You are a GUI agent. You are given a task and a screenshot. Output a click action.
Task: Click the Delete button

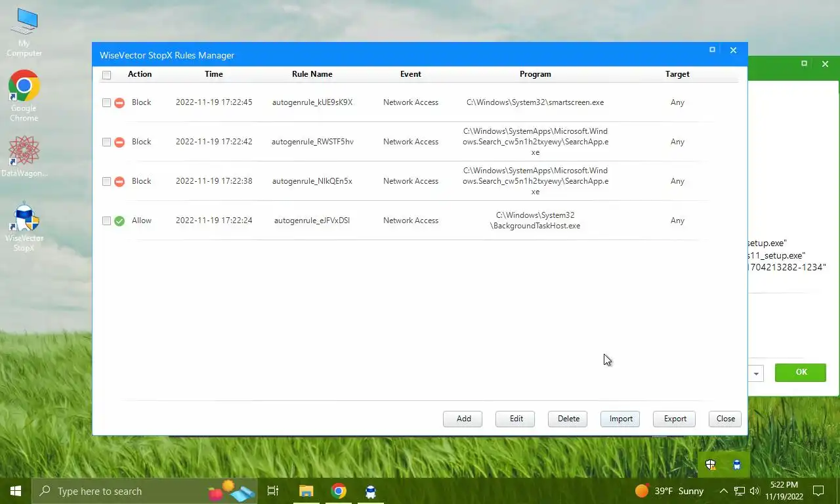pos(568,419)
